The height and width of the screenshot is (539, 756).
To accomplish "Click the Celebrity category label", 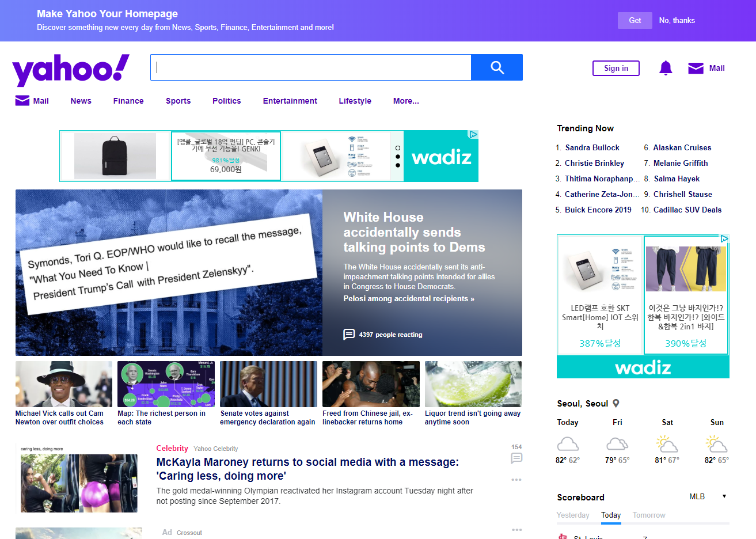I will click(x=172, y=448).
